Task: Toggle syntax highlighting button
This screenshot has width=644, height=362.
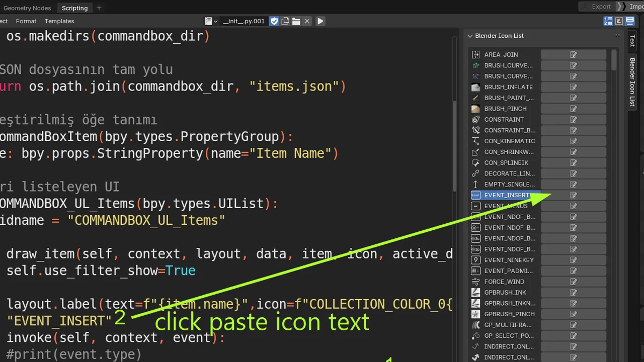Action: pyautogui.click(x=629, y=21)
